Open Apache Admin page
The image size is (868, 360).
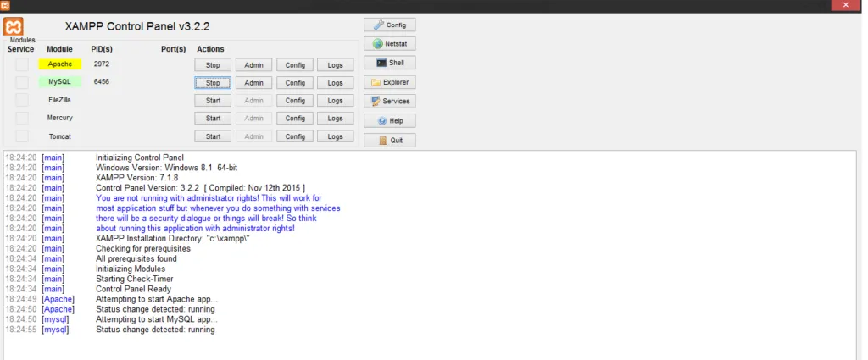click(x=254, y=64)
